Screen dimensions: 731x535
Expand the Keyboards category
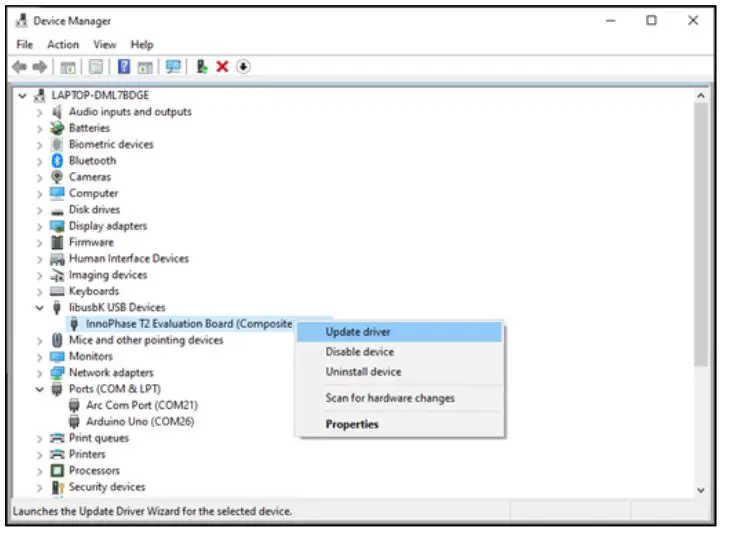coord(40,292)
